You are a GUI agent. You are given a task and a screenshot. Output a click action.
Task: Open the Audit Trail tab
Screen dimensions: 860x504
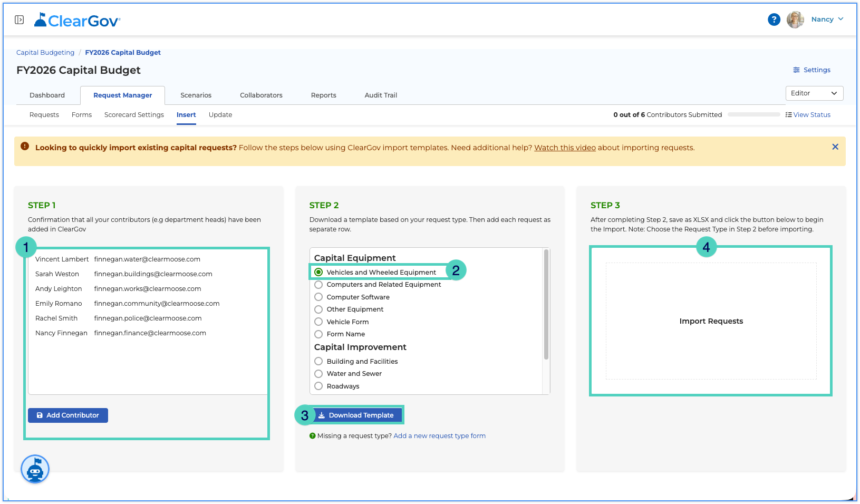(x=381, y=95)
